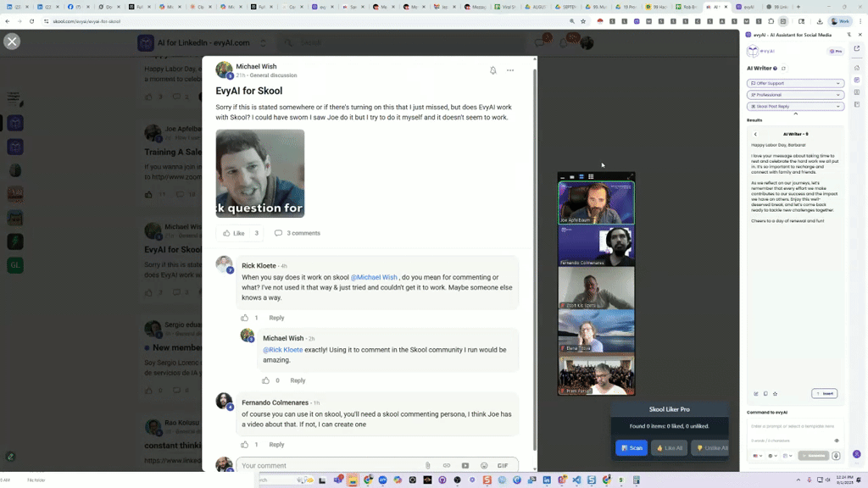
Task: Collapse the AI Writer options chevron
Action: point(795,114)
